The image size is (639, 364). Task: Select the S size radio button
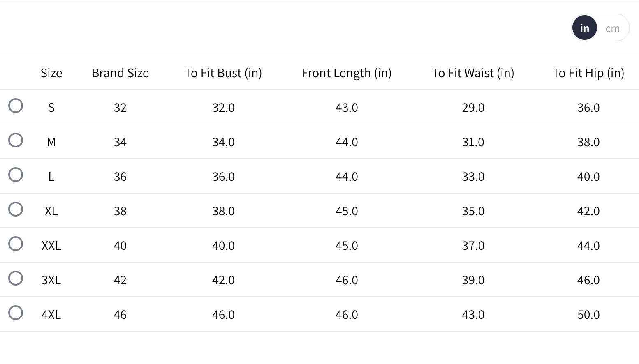[16, 106]
